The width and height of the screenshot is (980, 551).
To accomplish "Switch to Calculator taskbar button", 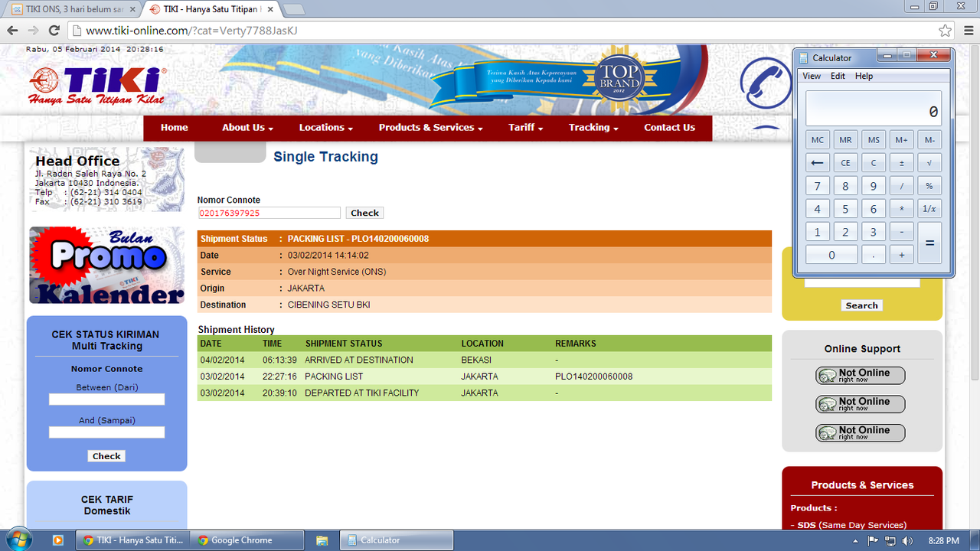I will [394, 540].
